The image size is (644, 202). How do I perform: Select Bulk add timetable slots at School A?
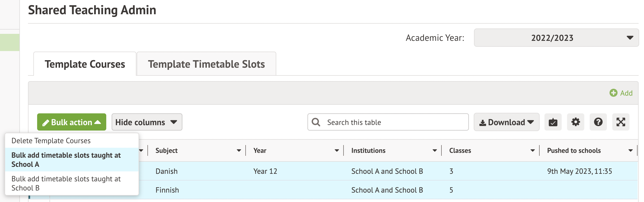(x=66, y=160)
